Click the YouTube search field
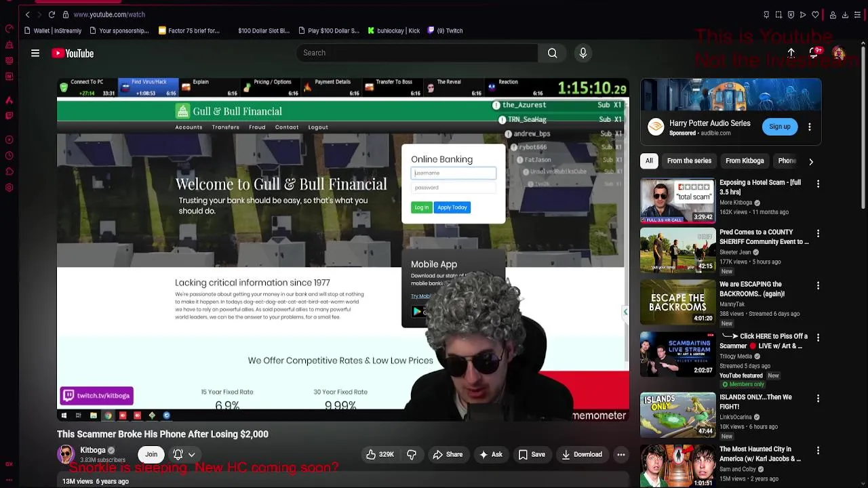 (x=417, y=53)
